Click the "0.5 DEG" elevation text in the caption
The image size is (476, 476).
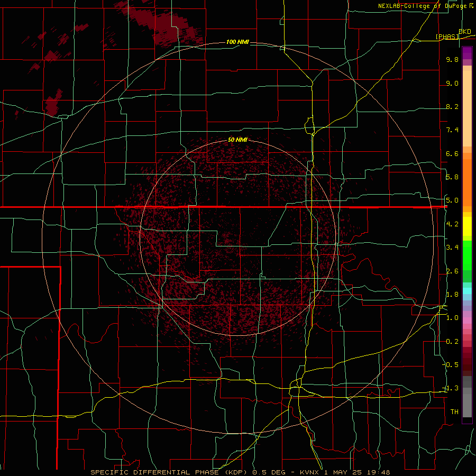point(269,472)
